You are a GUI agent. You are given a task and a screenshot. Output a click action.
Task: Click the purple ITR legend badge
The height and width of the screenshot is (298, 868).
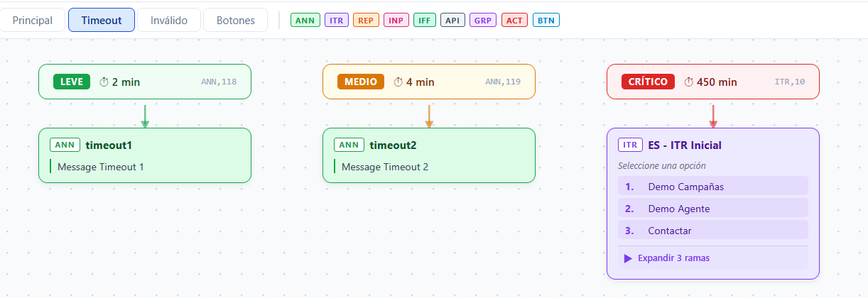click(337, 21)
